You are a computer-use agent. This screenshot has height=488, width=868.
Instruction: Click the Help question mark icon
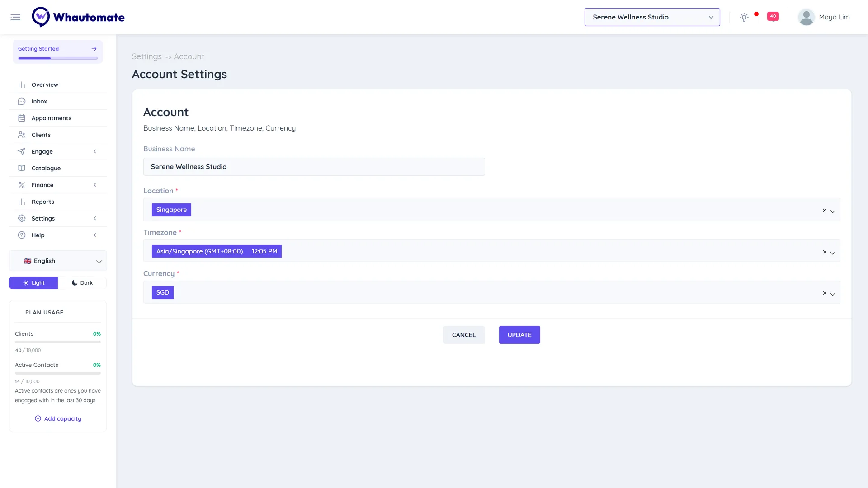[22, 235]
